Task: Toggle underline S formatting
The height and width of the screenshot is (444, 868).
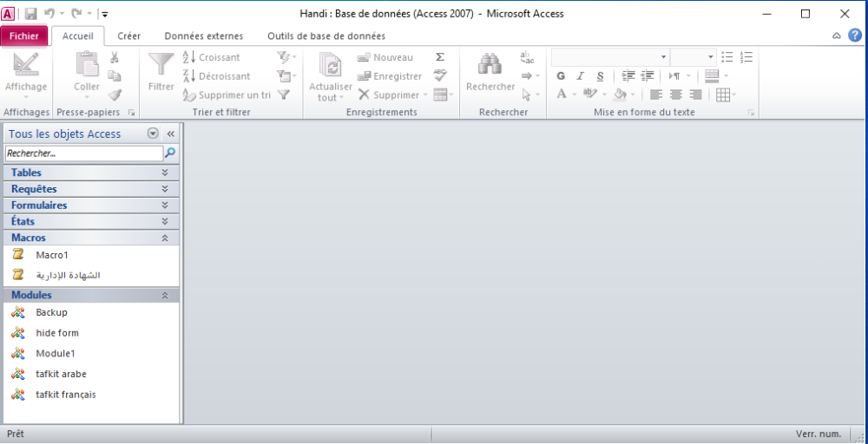Action: pos(600,75)
